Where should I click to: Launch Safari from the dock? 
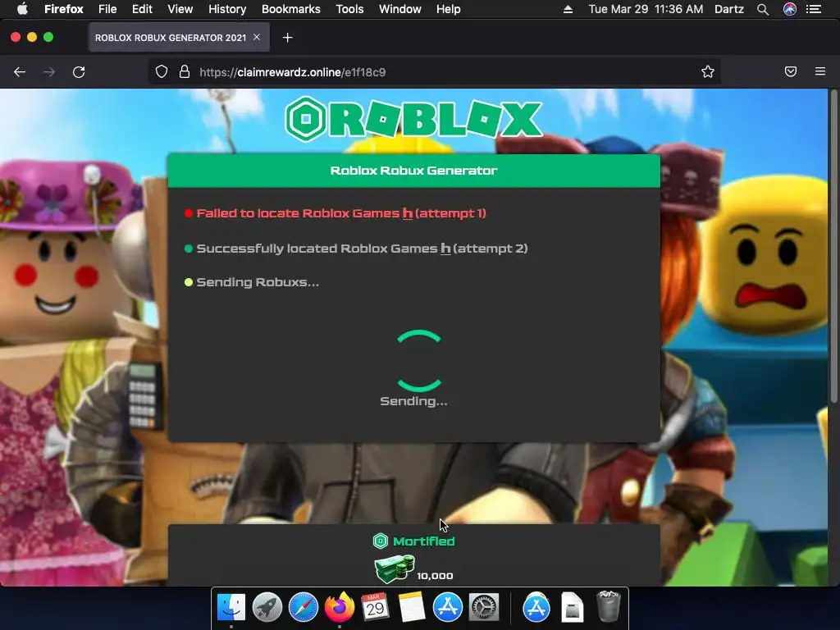coord(304,607)
